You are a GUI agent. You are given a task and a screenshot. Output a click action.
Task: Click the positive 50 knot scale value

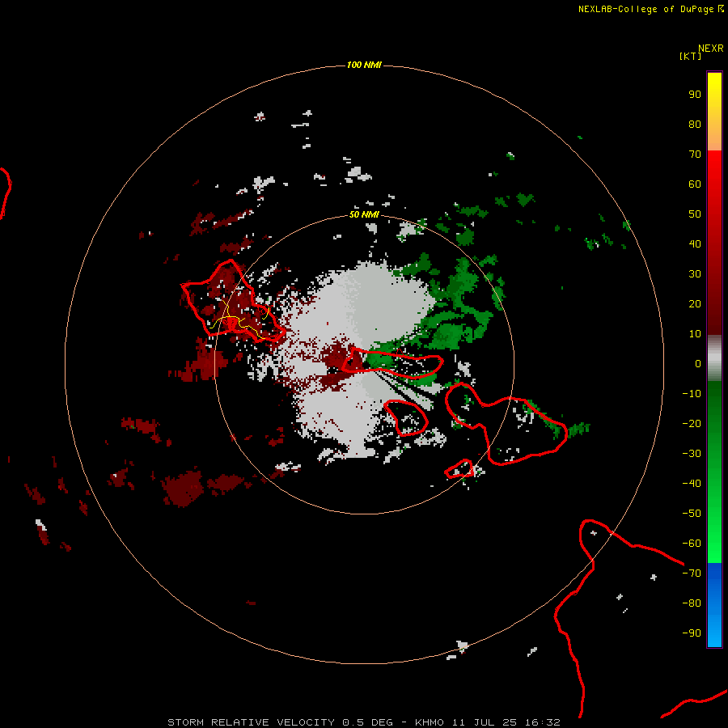[x=695, y=214]
